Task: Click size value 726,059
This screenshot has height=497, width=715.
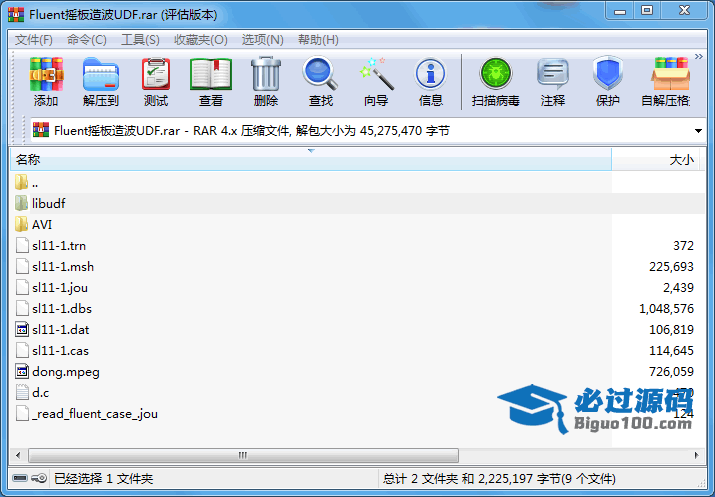Action: tap(671, 372)
